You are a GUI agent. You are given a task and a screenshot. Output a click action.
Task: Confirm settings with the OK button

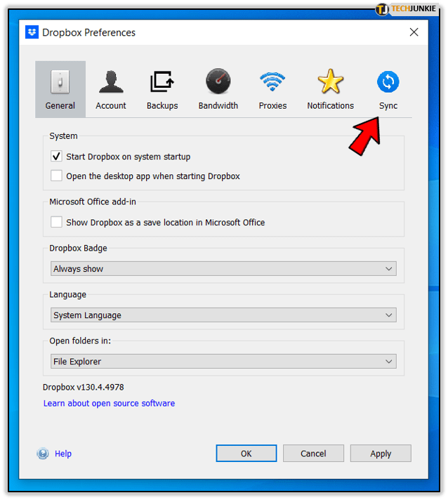point(246,453)
